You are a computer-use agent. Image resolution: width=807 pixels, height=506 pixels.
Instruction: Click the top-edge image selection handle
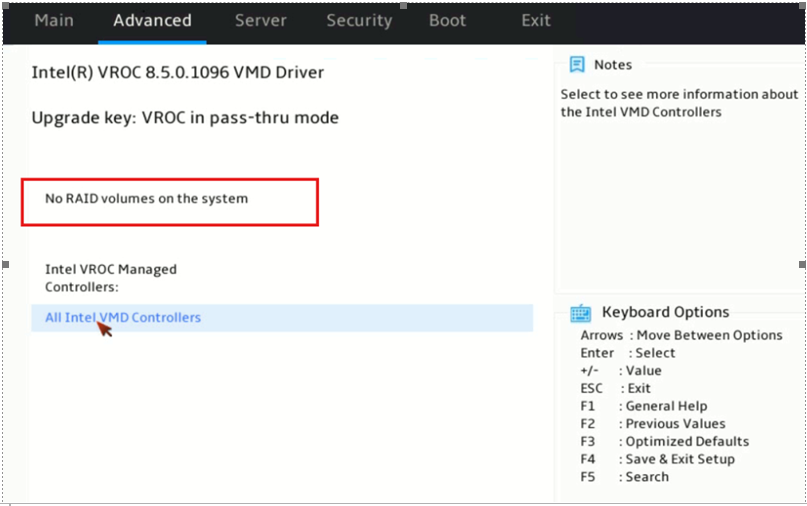pyautogui.click(x=404, y=6)
